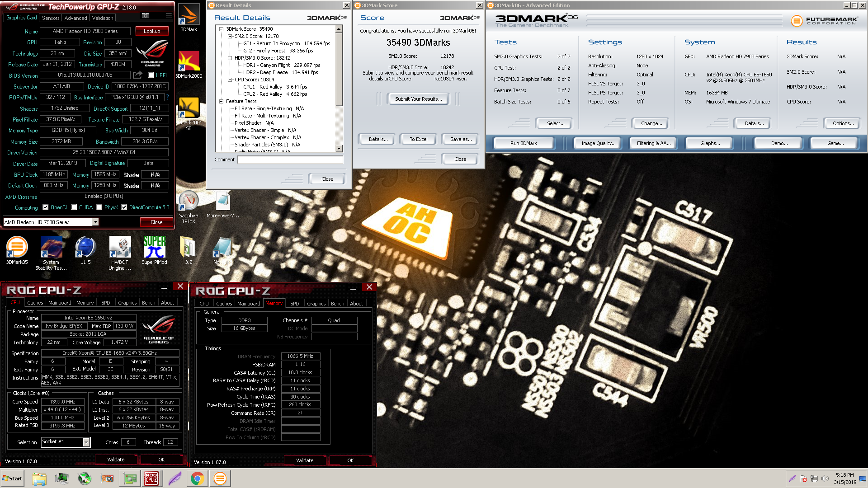The image size is (868, 488).
Task: Open SPD tab in right CPU-Z window
Action: pos(294,304)
